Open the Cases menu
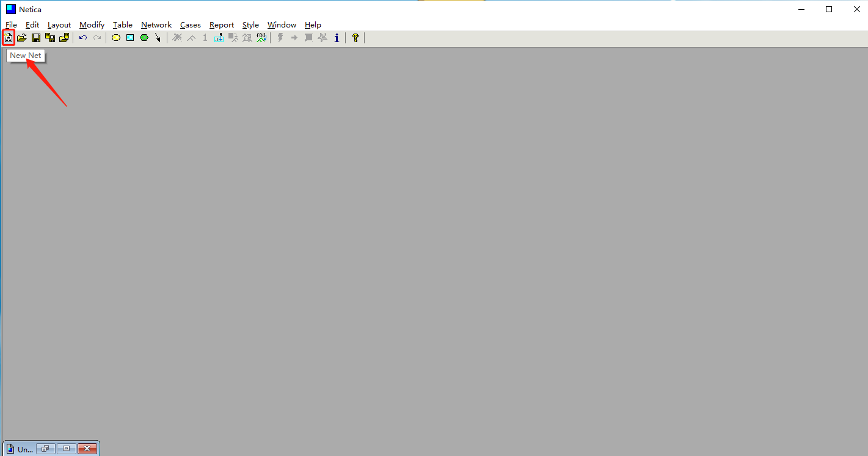 191,25
